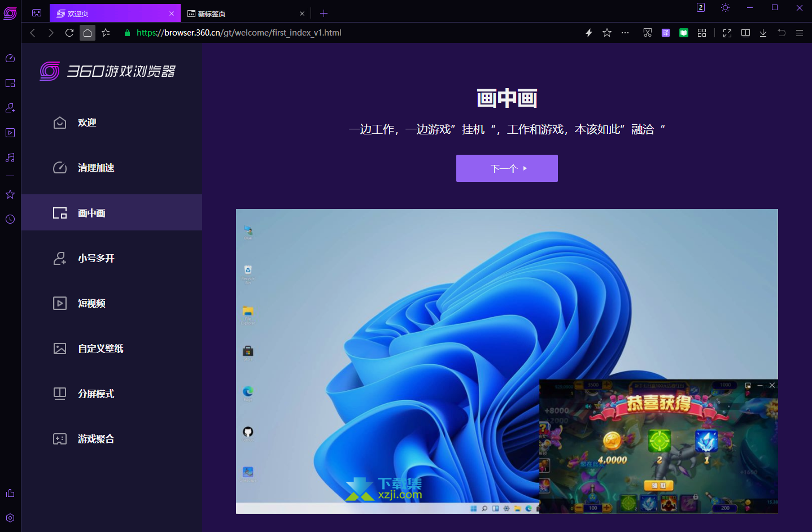This screenshot has height=532, width=812.
Task: Close the 新标签页 tab
Action: click(302, 14)
